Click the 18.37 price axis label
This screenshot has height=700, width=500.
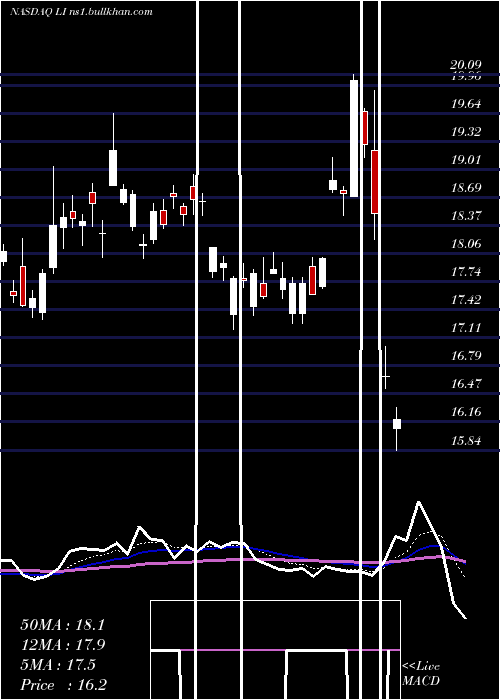click(466, 216)
